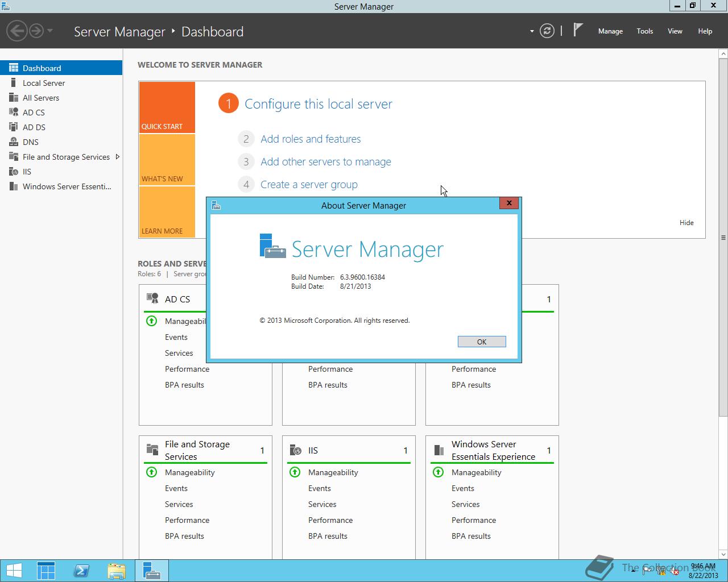Open the Tools menu
Viewport: 728px width, 582px height.
(644, 31)
